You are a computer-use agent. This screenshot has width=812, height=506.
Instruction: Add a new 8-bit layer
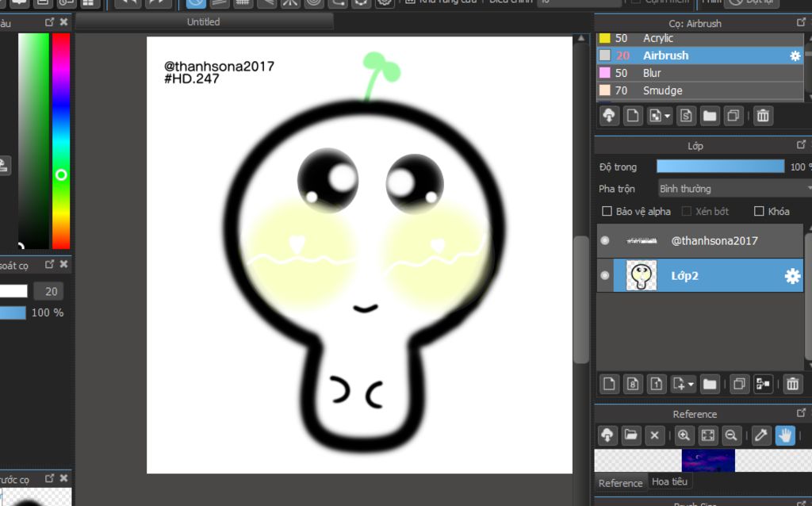[633, 384]
